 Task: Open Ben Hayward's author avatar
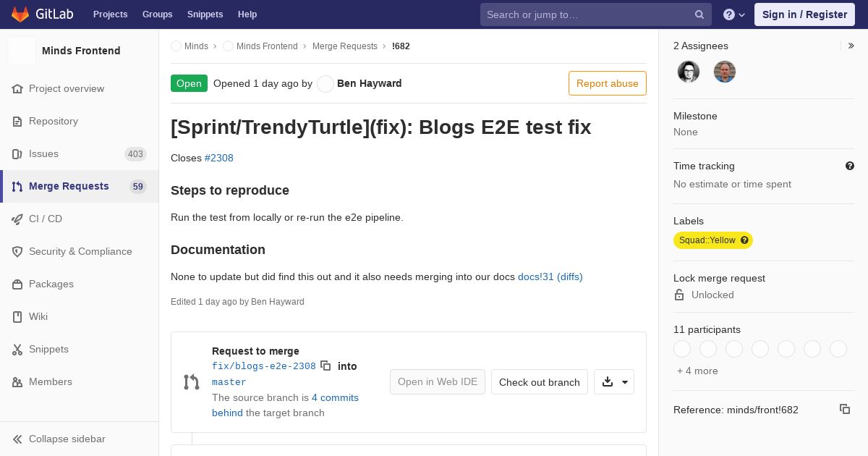tap(325, 83)
